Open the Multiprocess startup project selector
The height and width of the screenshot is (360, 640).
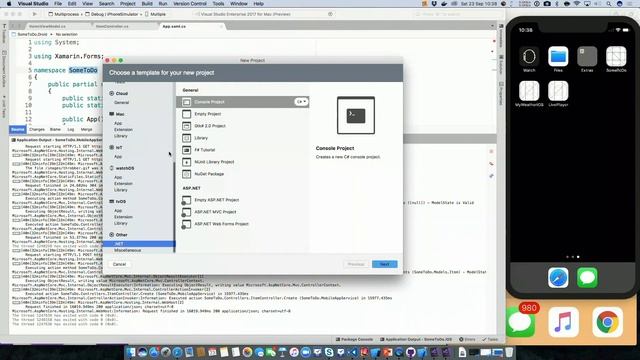64,14
